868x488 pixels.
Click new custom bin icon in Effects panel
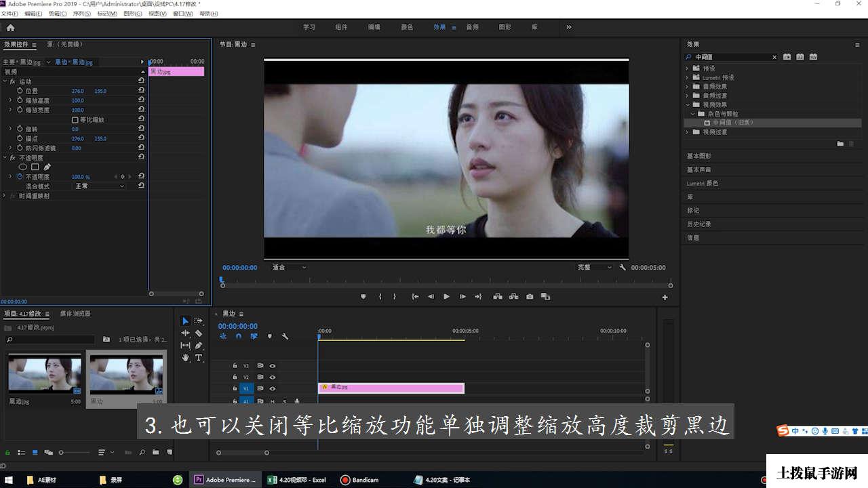click(x=840, y=144)
